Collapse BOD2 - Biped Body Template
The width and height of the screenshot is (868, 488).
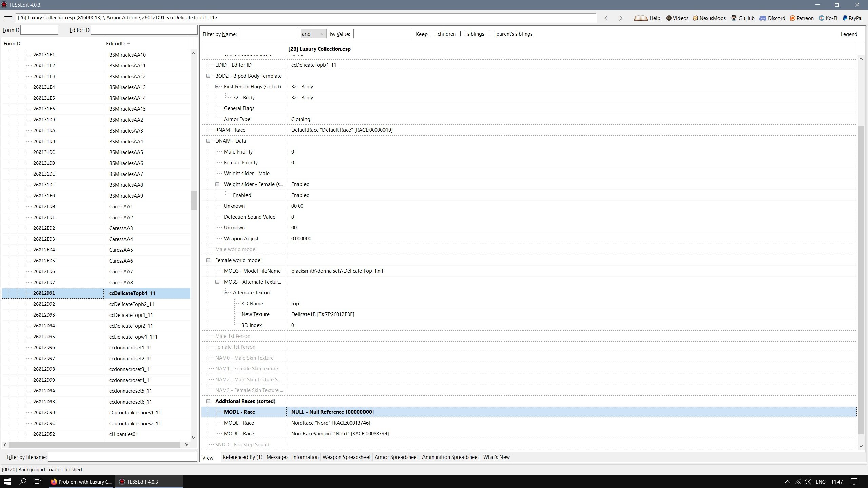pyautogui.click(x=209, y=76)
